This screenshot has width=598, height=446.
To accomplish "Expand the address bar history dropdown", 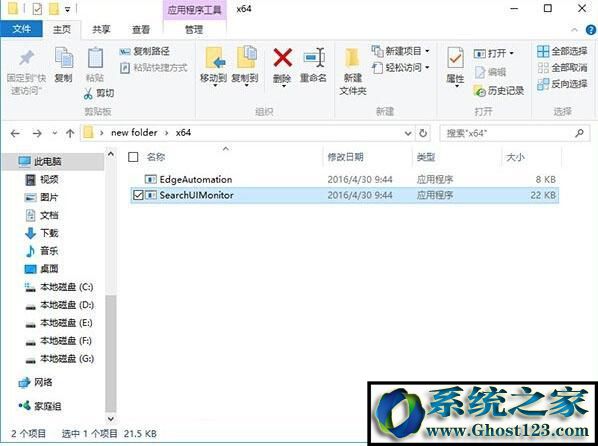I will [x=408, y=133].
